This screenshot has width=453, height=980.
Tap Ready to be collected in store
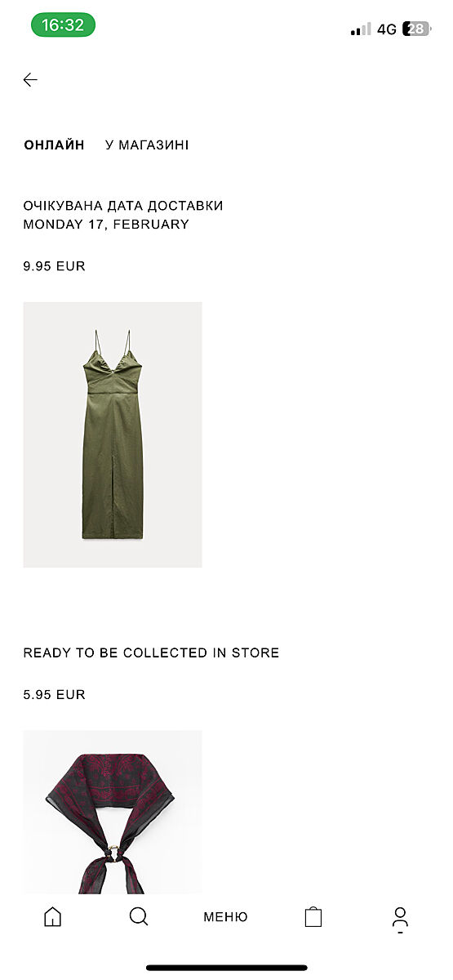pyautogui.click(x=151, y=653)
